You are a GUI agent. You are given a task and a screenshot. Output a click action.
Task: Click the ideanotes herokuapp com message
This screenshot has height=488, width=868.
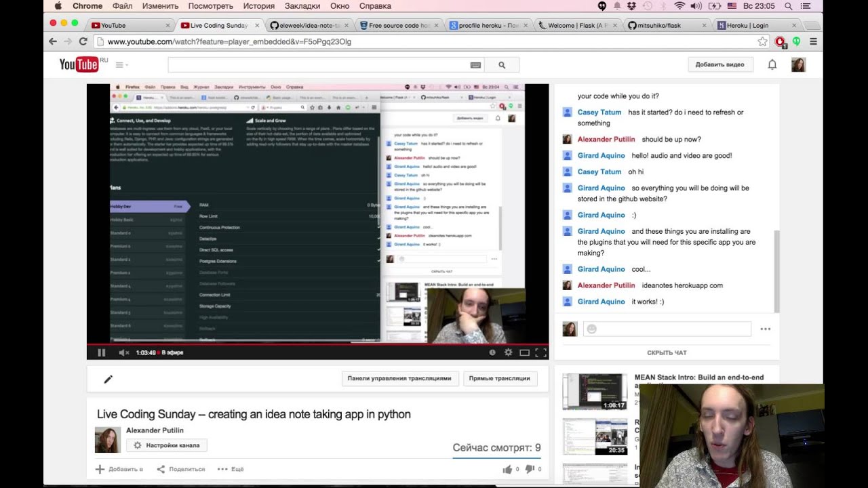[682, 285]
